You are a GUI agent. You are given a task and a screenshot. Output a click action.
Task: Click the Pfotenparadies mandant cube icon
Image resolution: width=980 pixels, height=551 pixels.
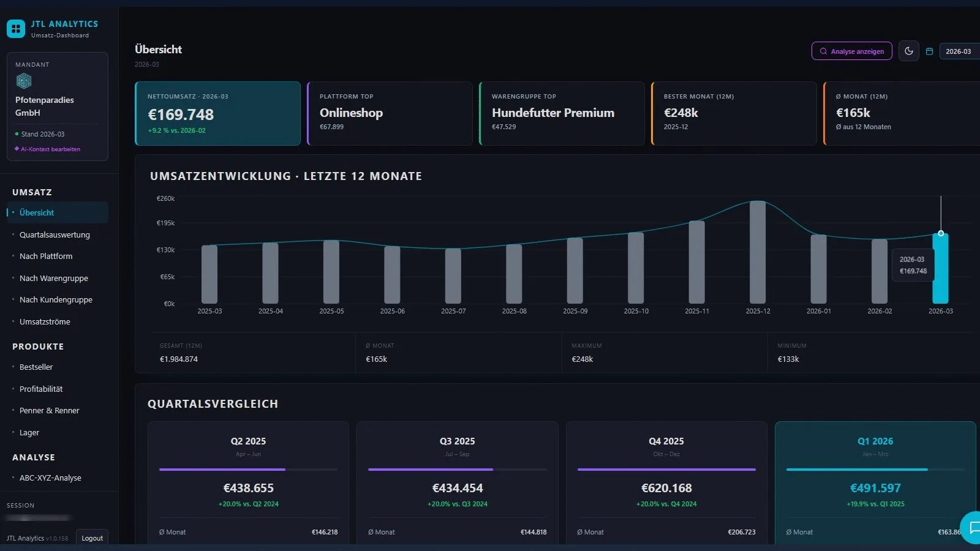pos(24,81)
